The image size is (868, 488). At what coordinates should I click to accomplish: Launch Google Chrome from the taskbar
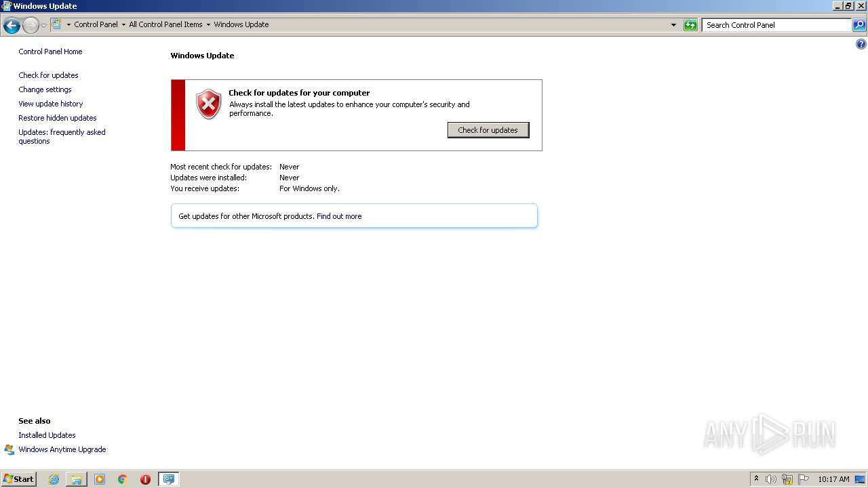[x=123, y=479]
